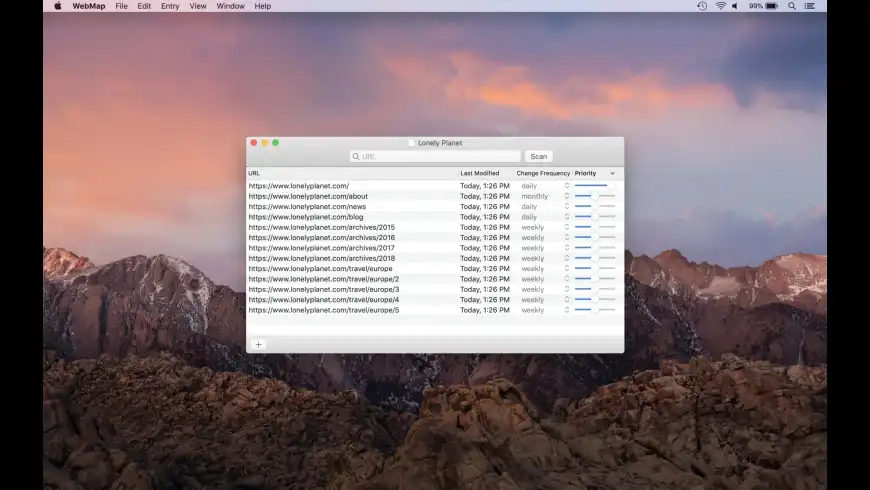Click the Lonely Planet document title icon

(411, 143)
